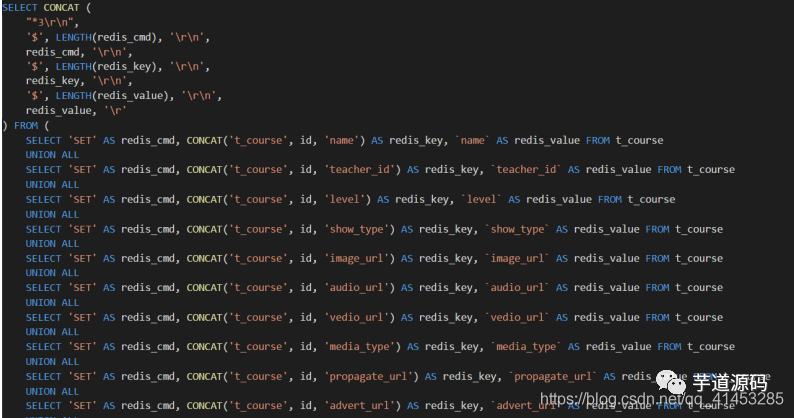Click UNION ALL below the image_url SELECT
The image size is (794, 418).
pyautogui.click(x=53, y=273)
